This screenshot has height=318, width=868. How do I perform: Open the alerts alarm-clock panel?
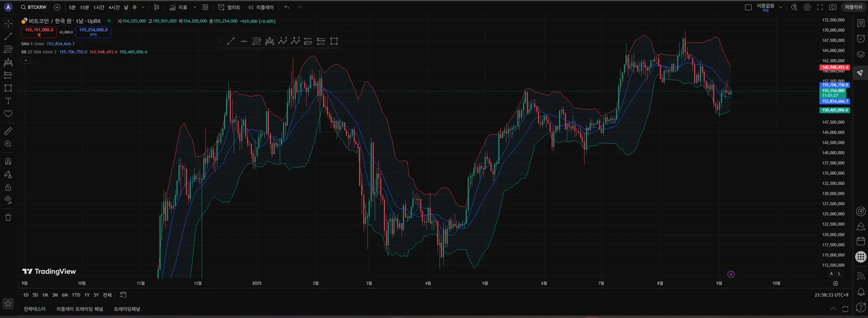(861, 38)
